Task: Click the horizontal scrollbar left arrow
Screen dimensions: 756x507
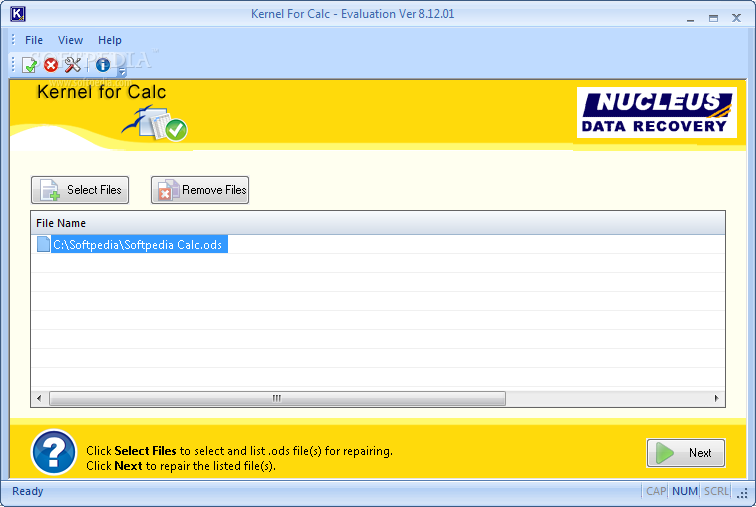Action: [x=39, y=398]
